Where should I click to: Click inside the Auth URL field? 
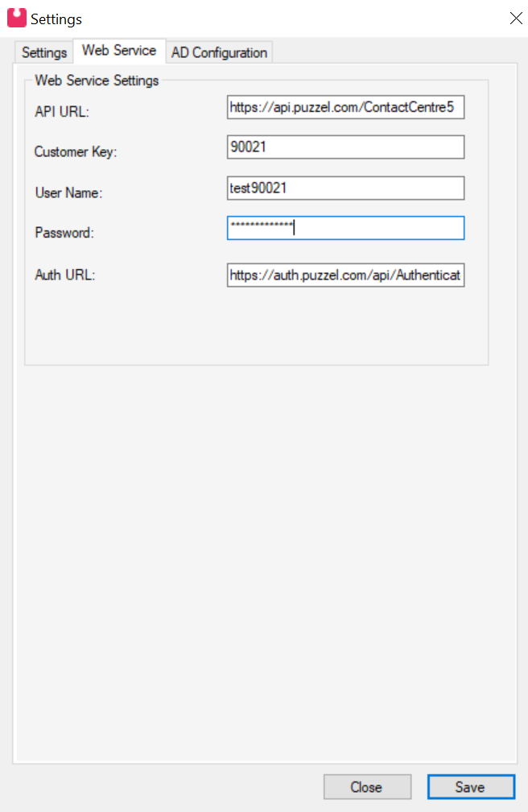tap(345, 275)
